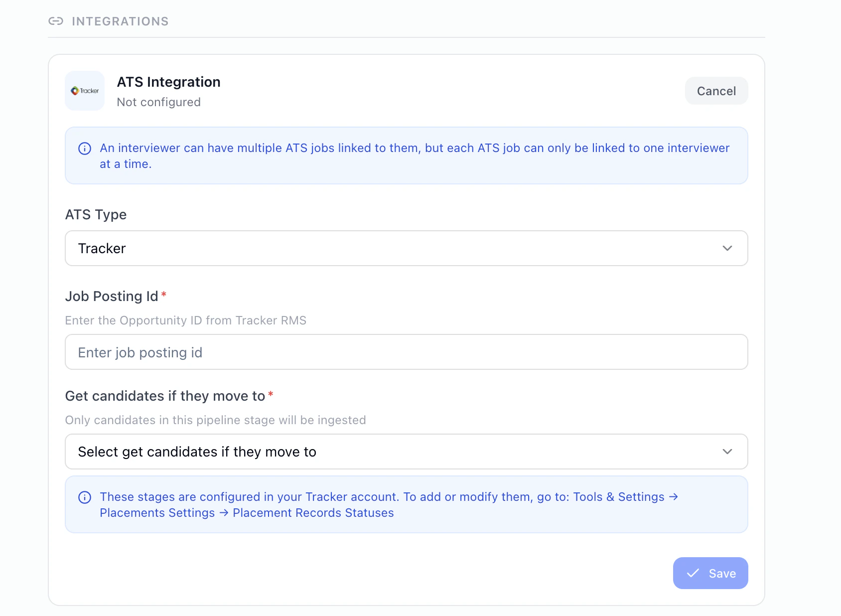Click the ATS Integration title

[168, 82]
